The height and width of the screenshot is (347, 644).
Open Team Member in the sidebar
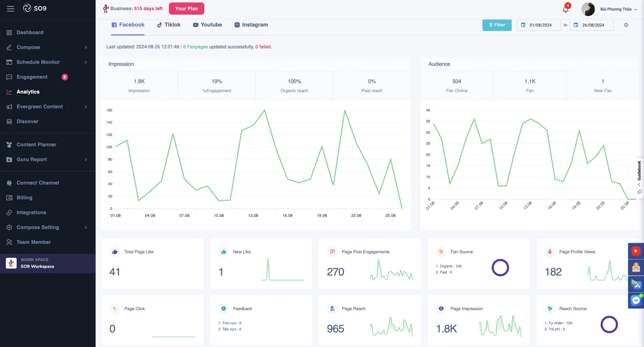point(33,242)
